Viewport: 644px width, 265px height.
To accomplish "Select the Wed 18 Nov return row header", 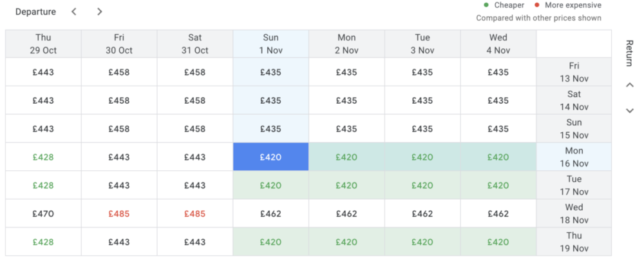I will tap(574, 213).
